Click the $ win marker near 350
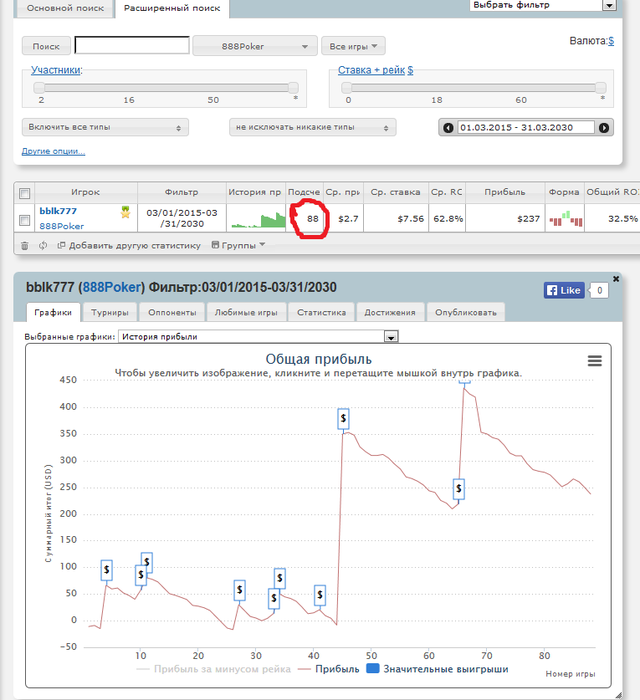640x700 pixels. (343, 419)
